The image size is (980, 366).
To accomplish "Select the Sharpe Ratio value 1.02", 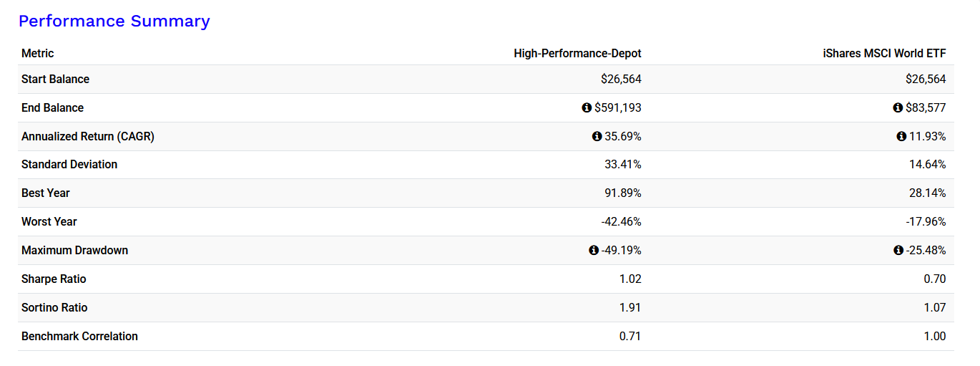I will click(630, 279).
